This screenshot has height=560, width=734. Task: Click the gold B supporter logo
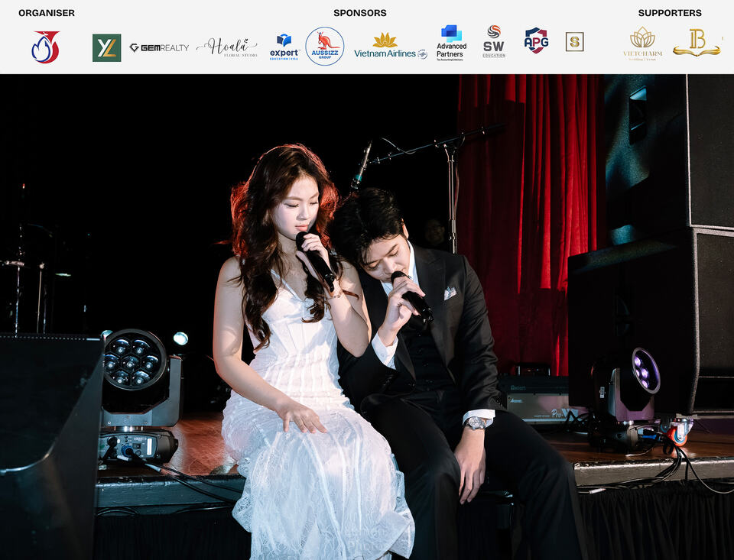[697, 43]
